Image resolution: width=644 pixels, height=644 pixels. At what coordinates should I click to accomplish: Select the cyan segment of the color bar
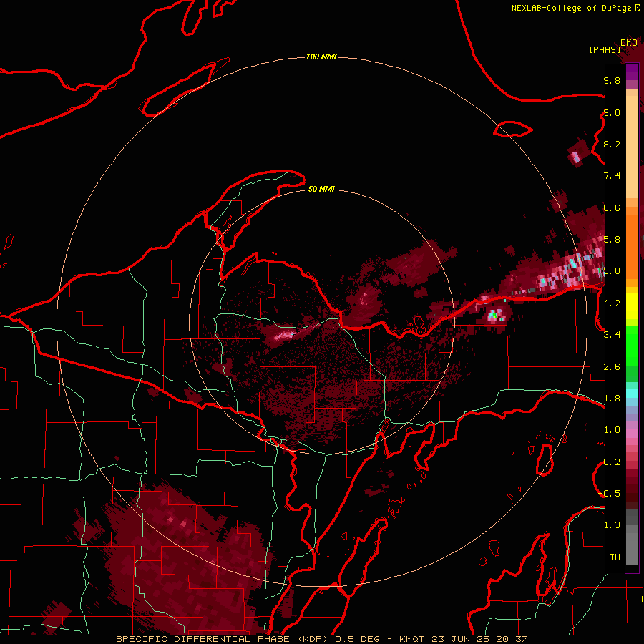click(x=632, y=394)
